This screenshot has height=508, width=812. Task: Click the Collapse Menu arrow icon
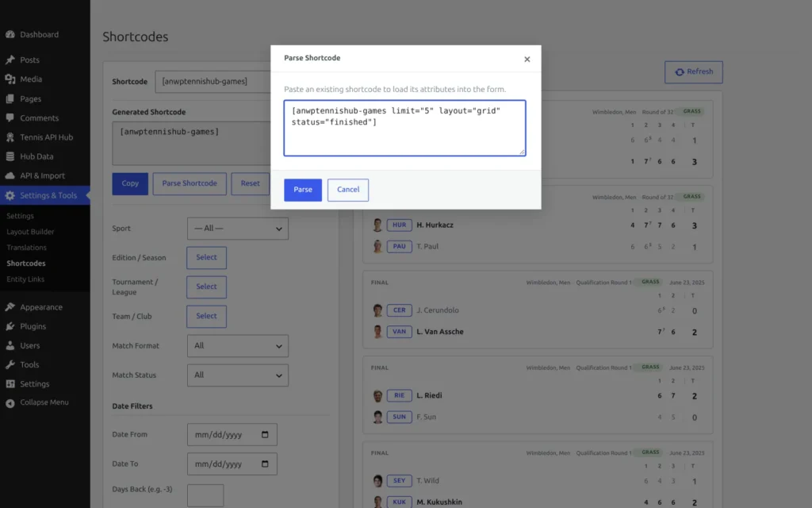pyautogui.click(x=10, y=402)
